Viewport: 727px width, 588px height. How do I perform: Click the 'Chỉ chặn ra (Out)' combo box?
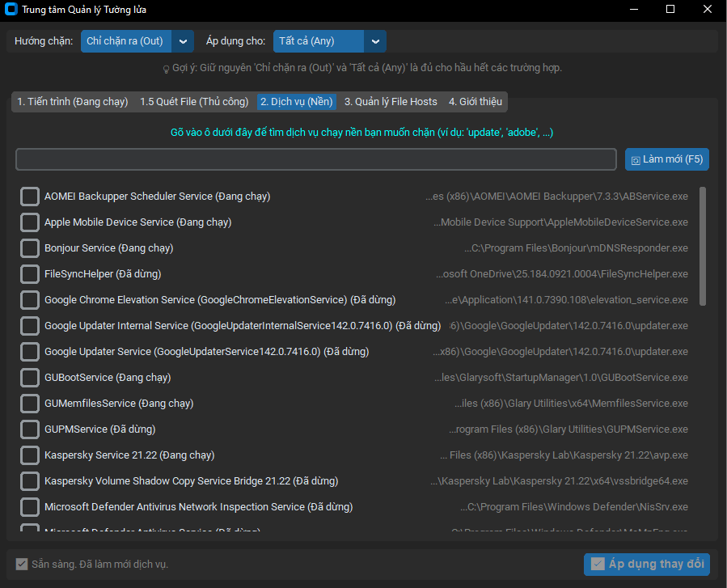(x=127, y=41)
